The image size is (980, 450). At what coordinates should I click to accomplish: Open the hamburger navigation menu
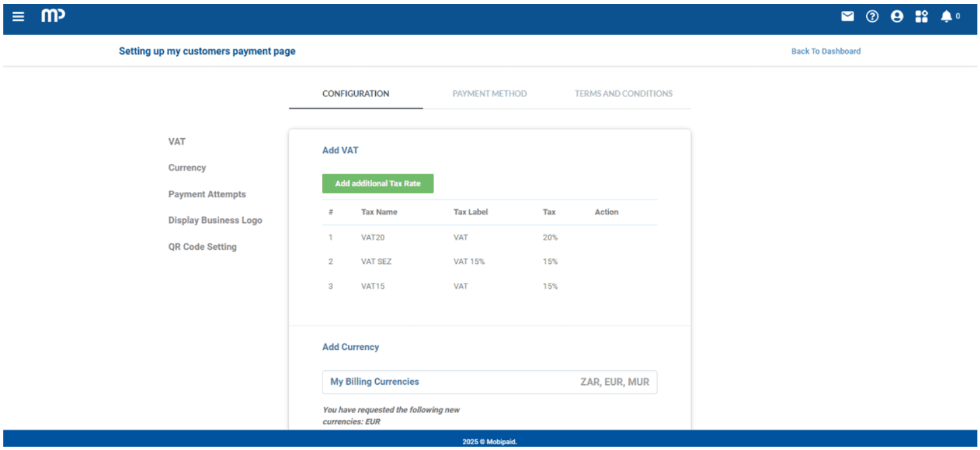click(x=18, y=16)
